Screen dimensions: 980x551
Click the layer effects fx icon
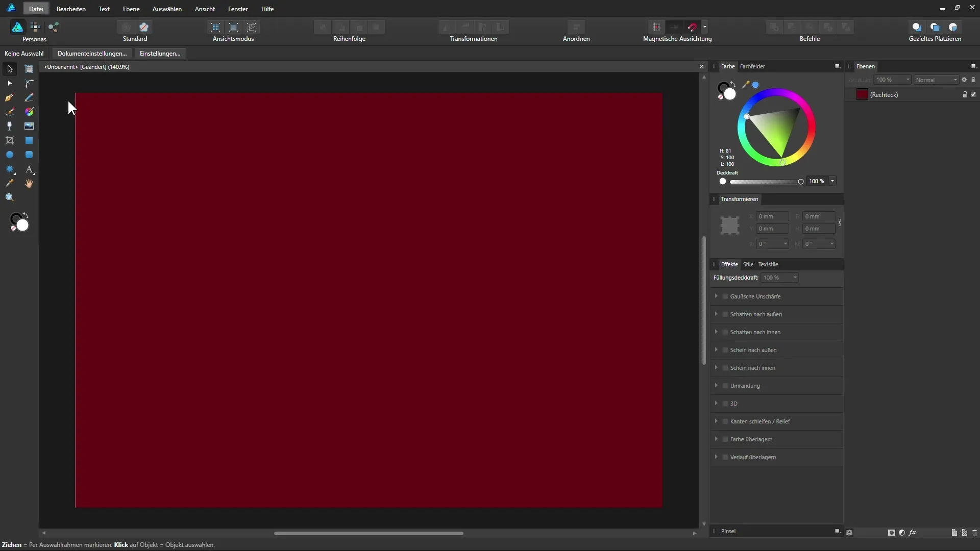coord(912,533)
